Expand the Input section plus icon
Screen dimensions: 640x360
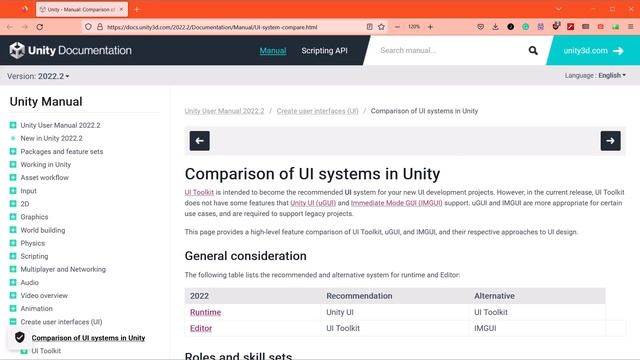(13, 191)
